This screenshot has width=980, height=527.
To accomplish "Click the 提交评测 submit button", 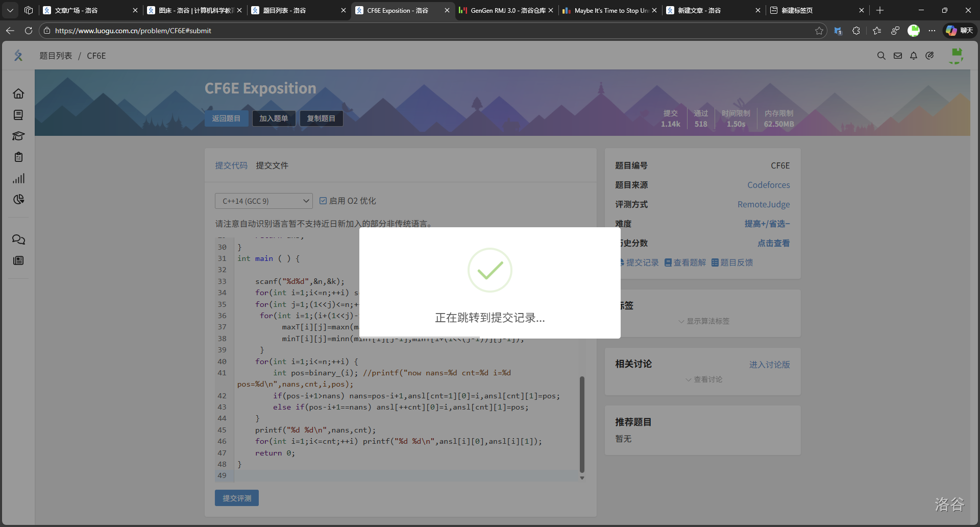I will click(x=237, y=498).
